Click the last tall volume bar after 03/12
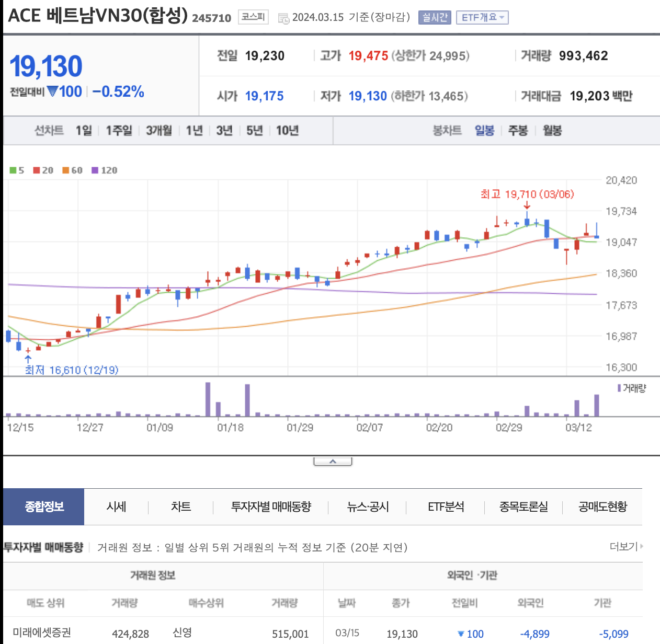This screenshot has height=644, width=660. (597, 405)
